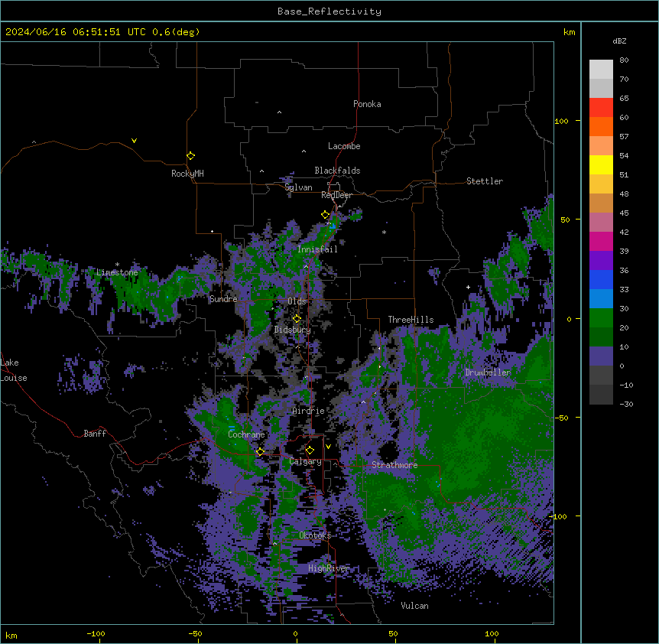This screenshot has width=659, height=644.
Task: Select the yellow diamond marker above the Calgary label
Action: [x=310, y=450]
